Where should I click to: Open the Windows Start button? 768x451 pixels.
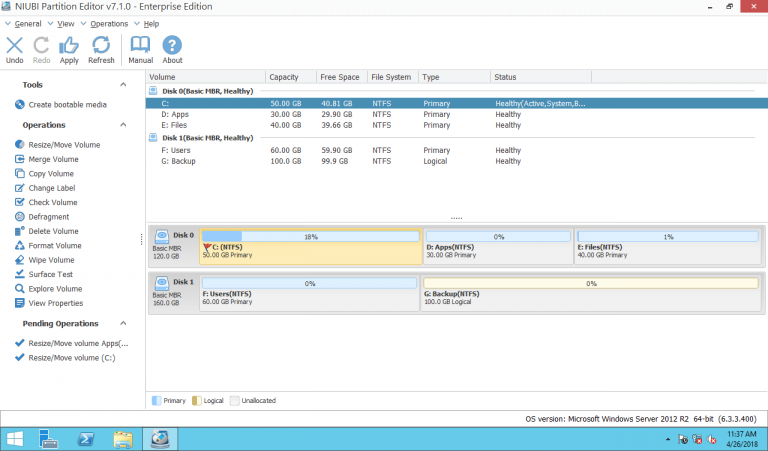(14, 439)
